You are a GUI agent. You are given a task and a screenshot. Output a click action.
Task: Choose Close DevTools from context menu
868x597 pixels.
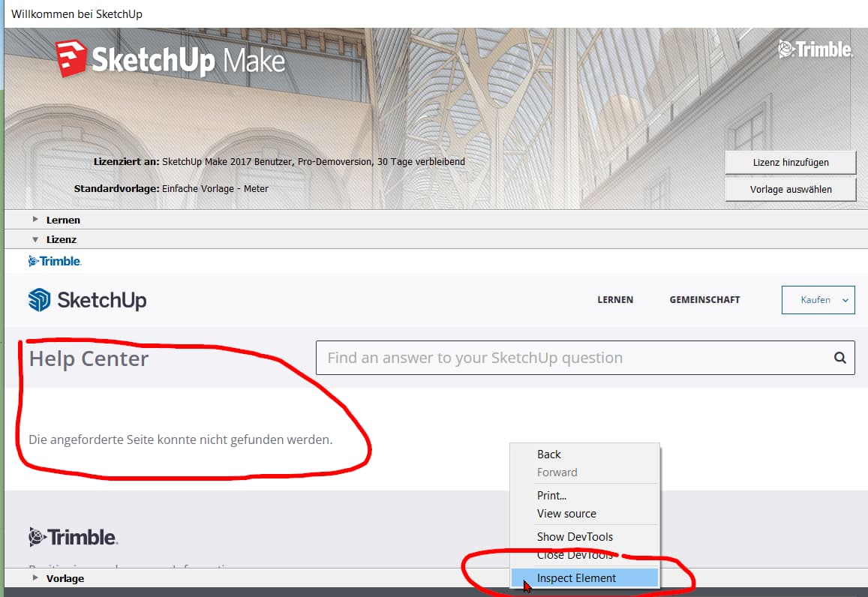(x=584, y=555)
